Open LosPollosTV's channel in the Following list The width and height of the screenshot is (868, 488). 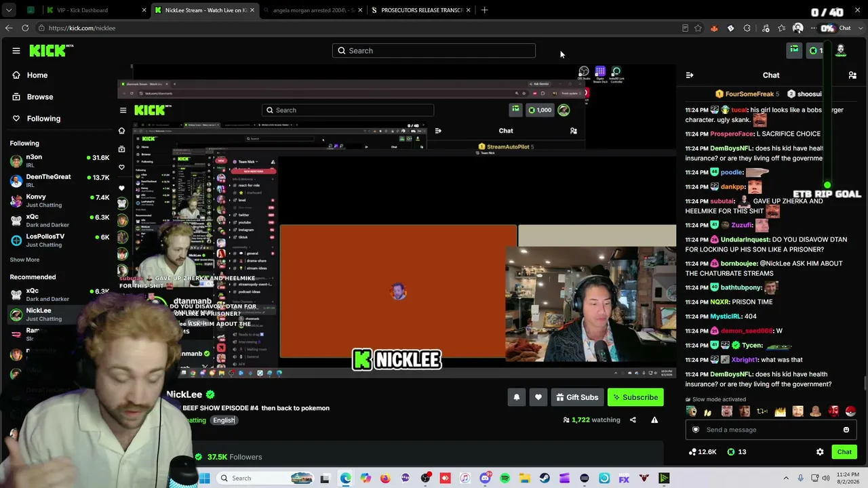(60, 240)
